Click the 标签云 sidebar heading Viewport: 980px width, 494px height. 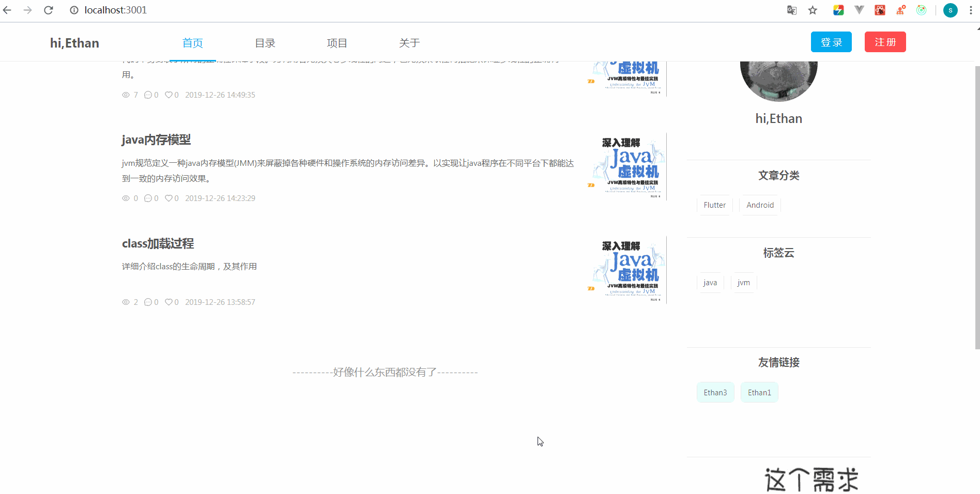coord(779,253)
